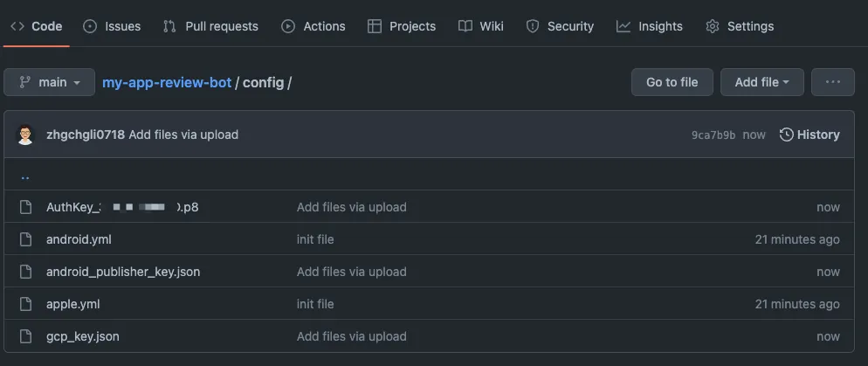The width and height of the screenshot is (868, 366).
Task: Open the android_publisher_key.json file
Action: [123, 272]
